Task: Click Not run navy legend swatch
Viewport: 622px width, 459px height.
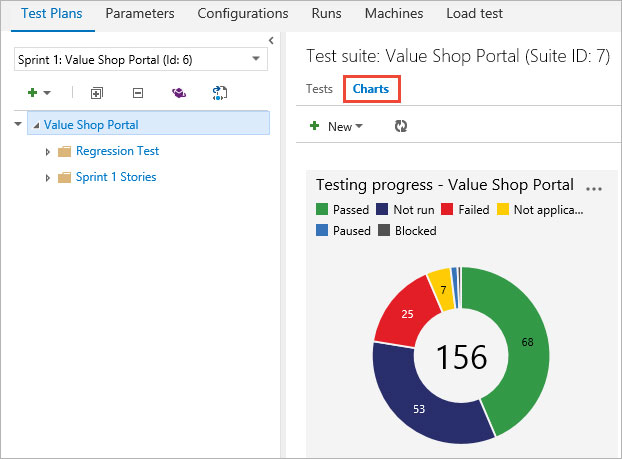Action: (x=382, y=209)
